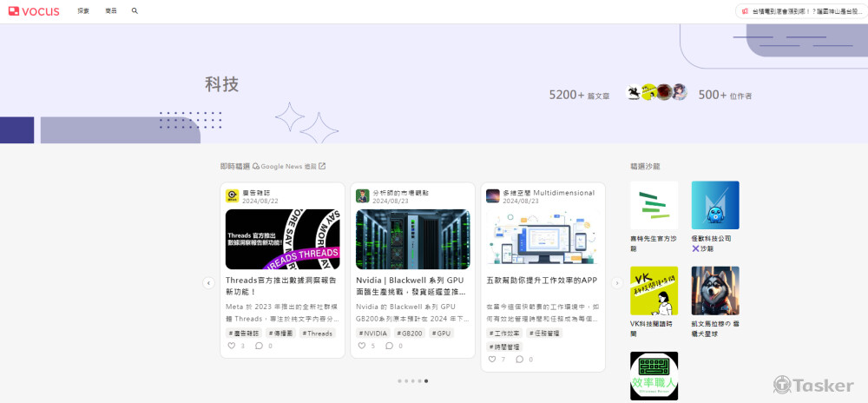Open the Multidimensional author name
868x403 pixels.
(x=549, y=193)
